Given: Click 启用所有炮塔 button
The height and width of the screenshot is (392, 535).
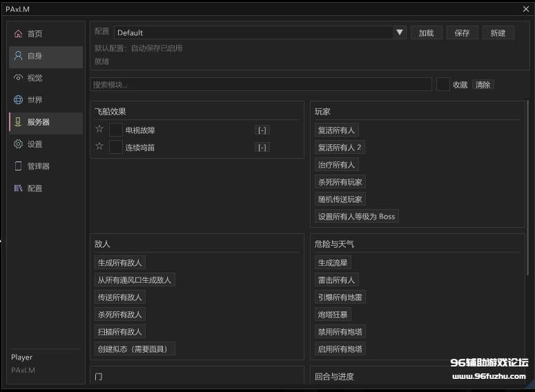Looking at the screenshot, I should click(x=340, y=349).
